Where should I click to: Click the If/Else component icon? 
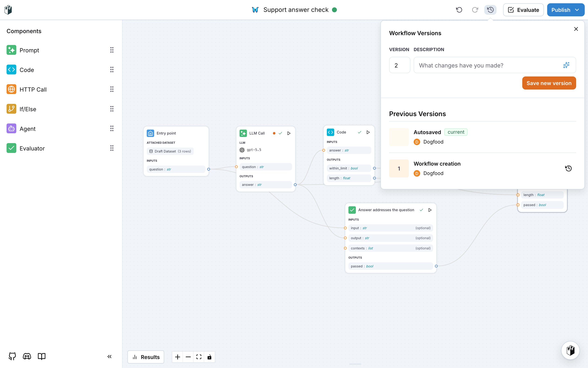pyautogui.click(x=11, y=109)
